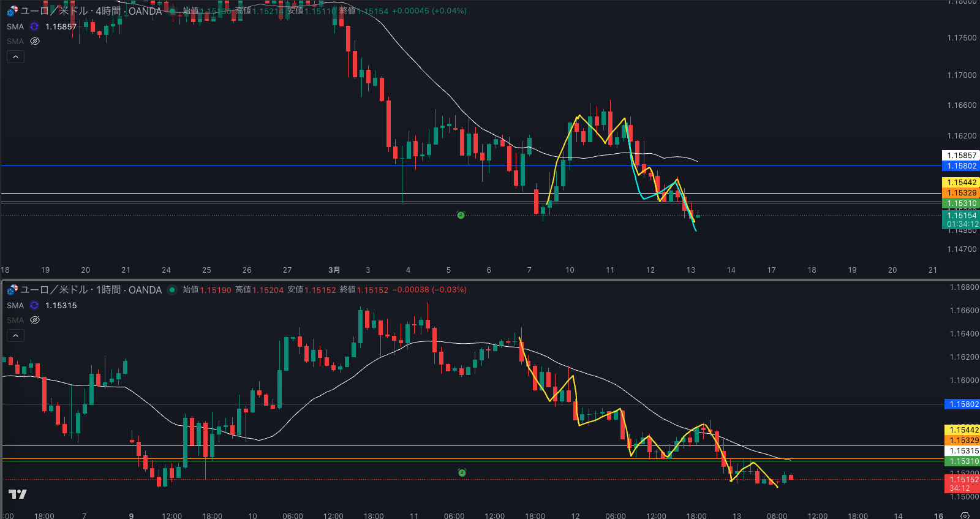This screenshot has height=519, width=980.
Task: Click the market status dot on the 1-hour chart
Action: click(172, 290)
